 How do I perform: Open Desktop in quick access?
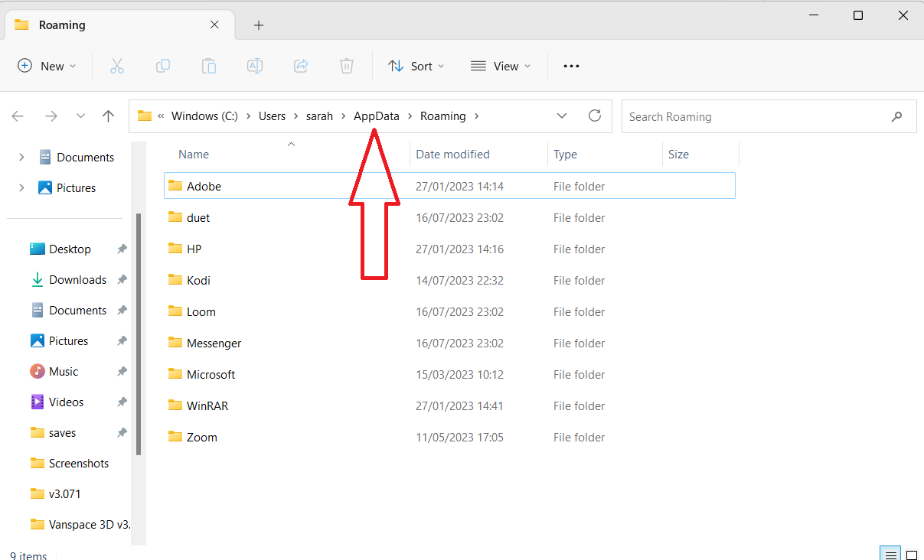(70, 249)
